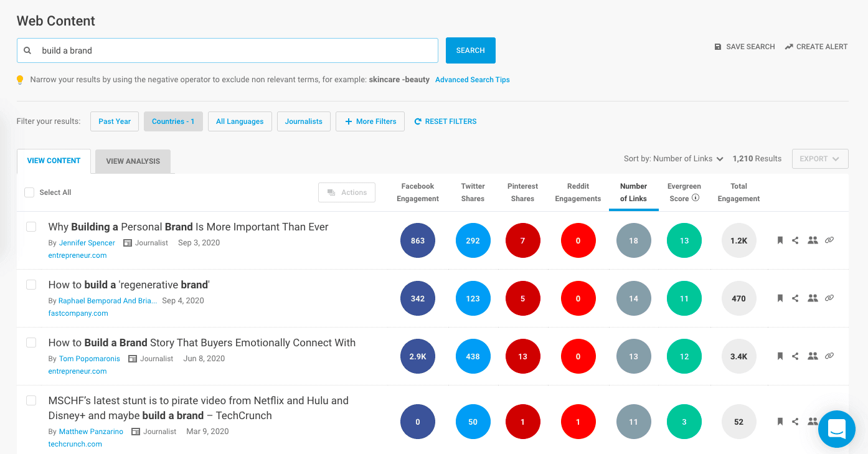Check the Select All checkbox
The image size is (868, 454).
pos(29,192)
